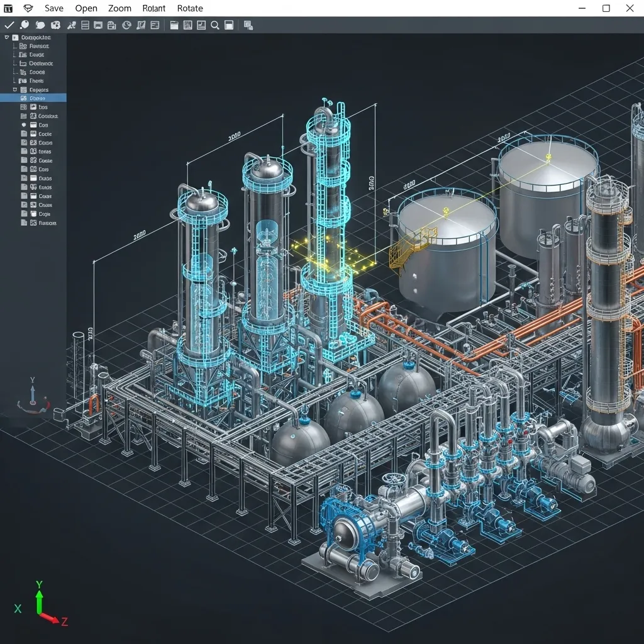Click the XYZ axis gizmo in viewport corner
This screenshot has height=644, width=644.
coord(40,604)
